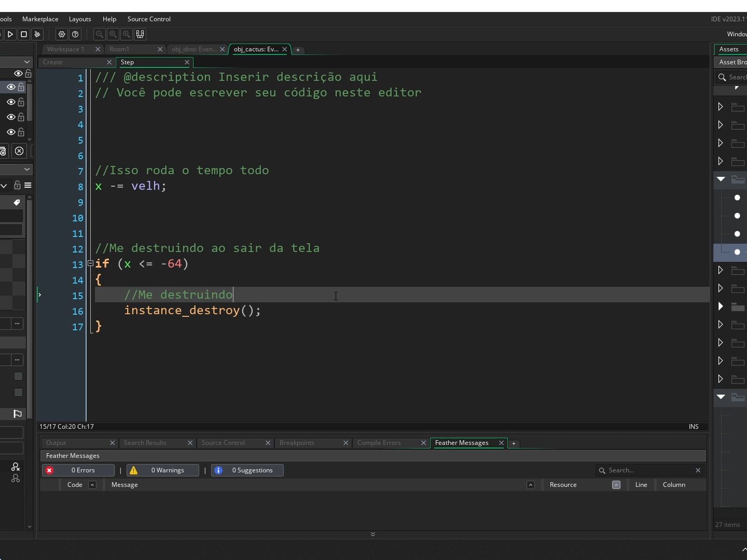Clean the project with the broom icon
747x560 pixels.
tap(37, 34)
